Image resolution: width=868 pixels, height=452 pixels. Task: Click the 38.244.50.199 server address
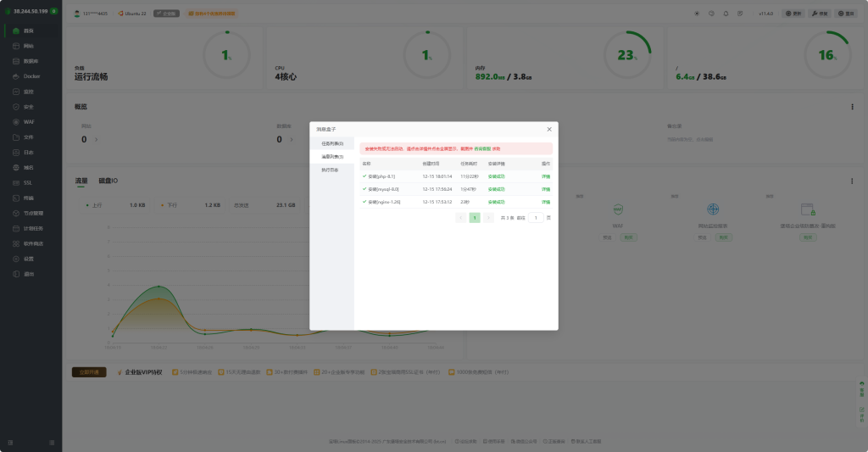point(31,11)
